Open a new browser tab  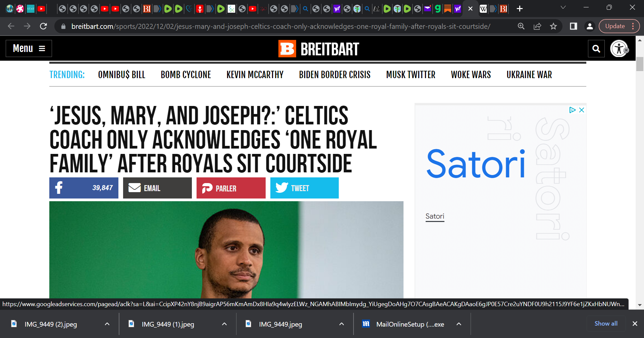[520, 9]
